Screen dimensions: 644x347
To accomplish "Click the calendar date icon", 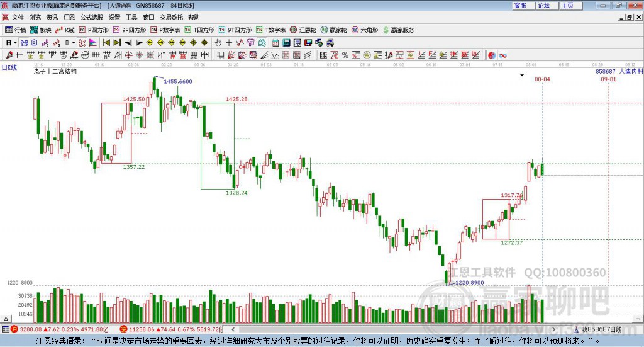I will tap(275, 43).
